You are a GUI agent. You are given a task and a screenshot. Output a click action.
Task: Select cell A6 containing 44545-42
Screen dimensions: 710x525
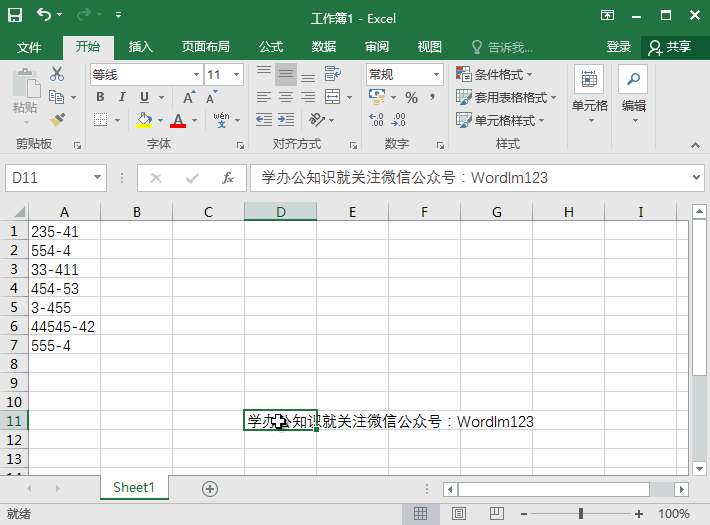tap(64, 326)
